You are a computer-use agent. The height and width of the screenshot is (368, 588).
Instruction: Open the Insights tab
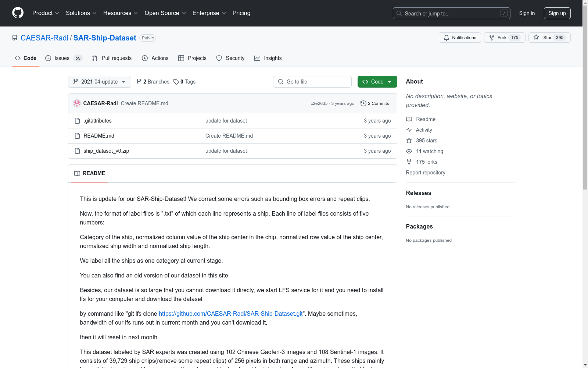click(268, 58)
